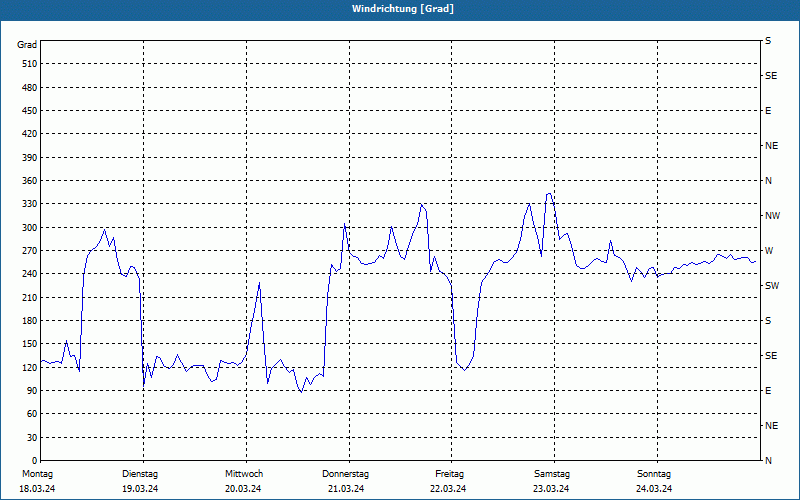Select the Mittwoch day label
Viewport: 800px width, 500px height.
tap(244, 474)
